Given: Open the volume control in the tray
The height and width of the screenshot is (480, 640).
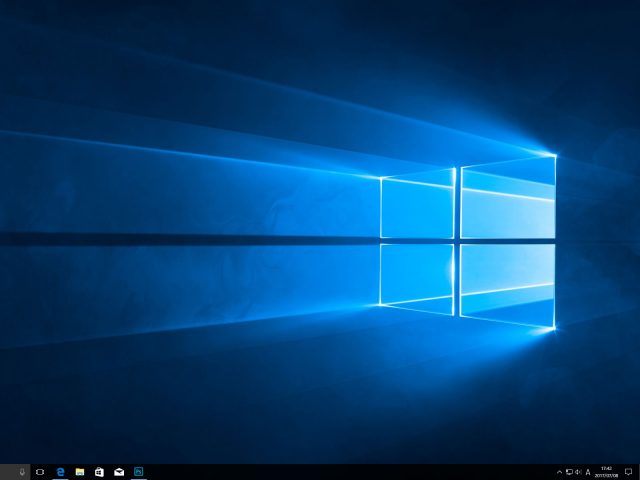Looking at the screenshot, I should (578, 472).
